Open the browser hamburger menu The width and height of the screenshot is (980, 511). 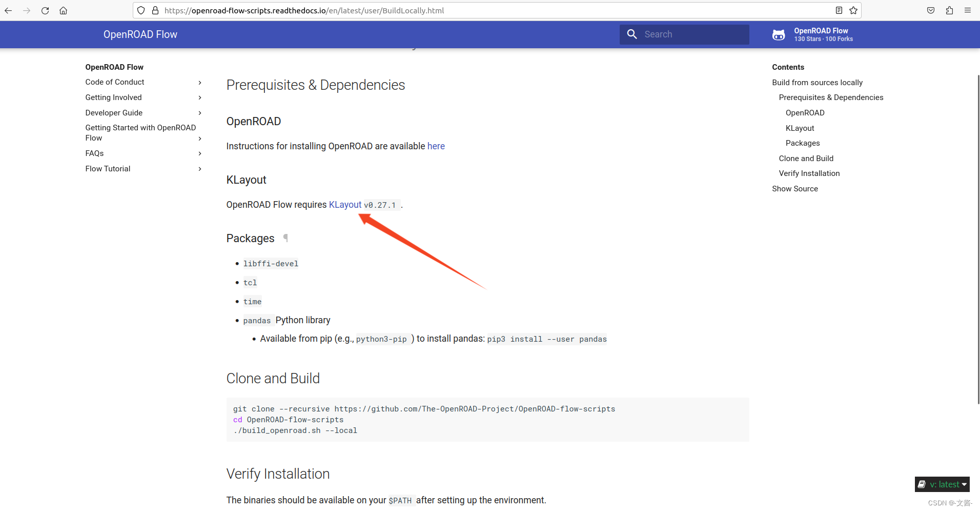pyautogui.click(x=968, y=10)
